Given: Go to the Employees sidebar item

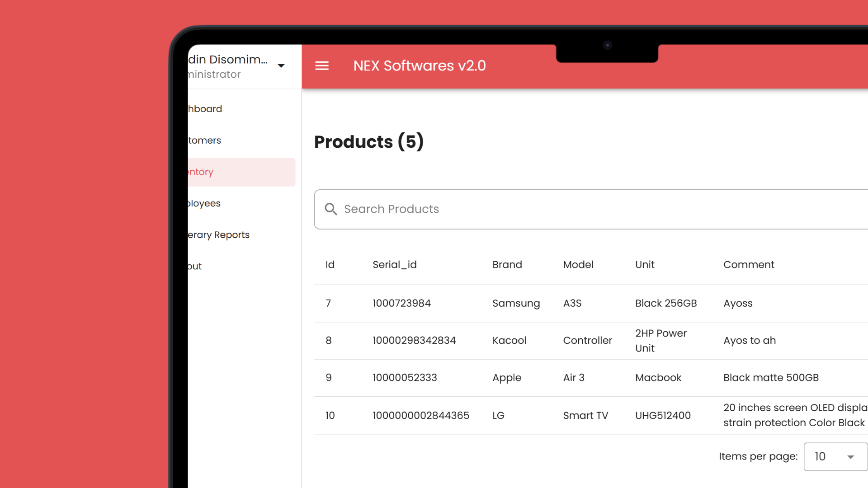Looking at the screenshot, I should click(x=205, y=203).
